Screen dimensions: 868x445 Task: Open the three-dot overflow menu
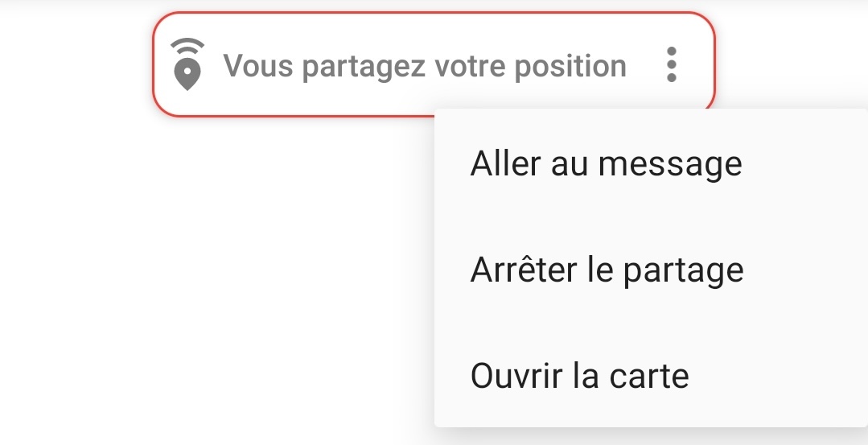(x=672, y=64)
